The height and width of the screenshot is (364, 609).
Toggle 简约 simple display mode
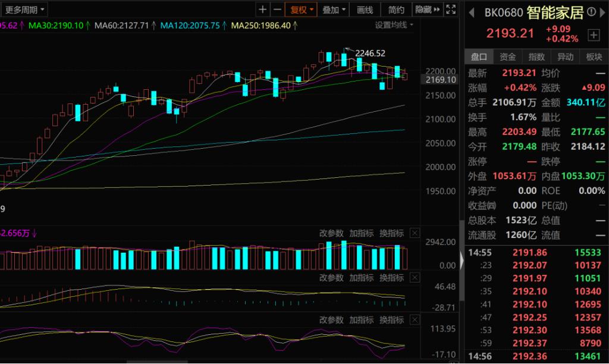(x=396, y=10)
